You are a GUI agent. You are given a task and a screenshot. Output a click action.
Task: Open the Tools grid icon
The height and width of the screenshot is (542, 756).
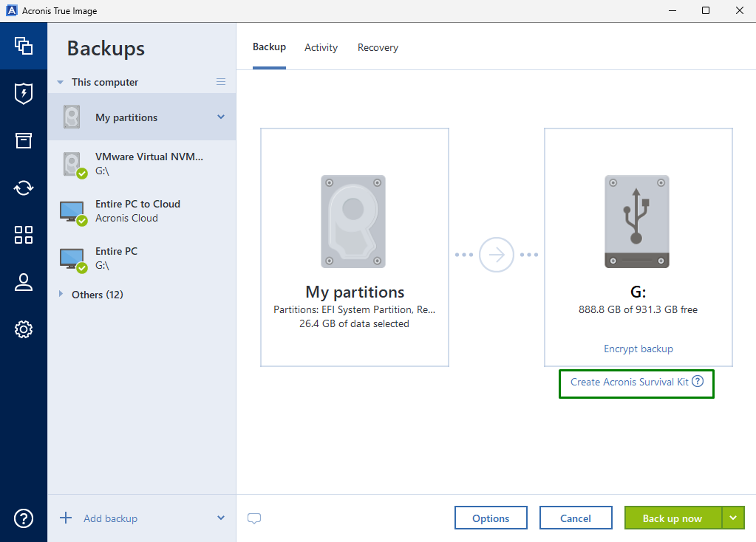click(x=24, y=235)
